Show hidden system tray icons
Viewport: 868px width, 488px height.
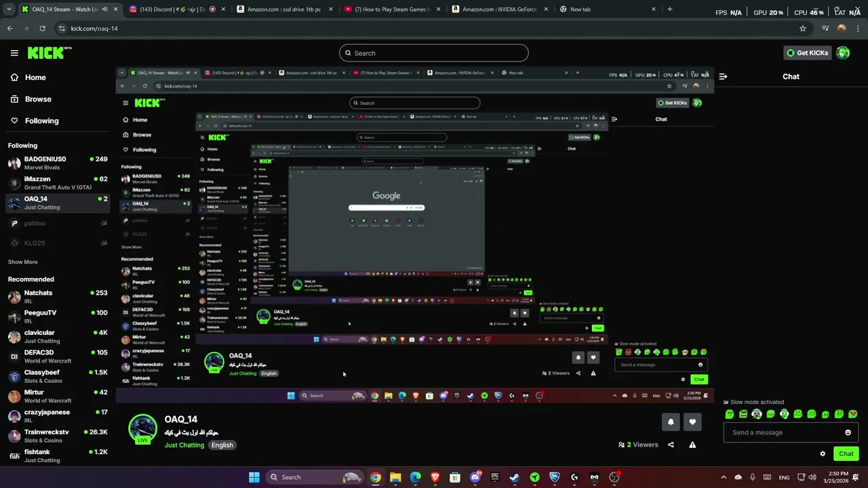[724, 477]
